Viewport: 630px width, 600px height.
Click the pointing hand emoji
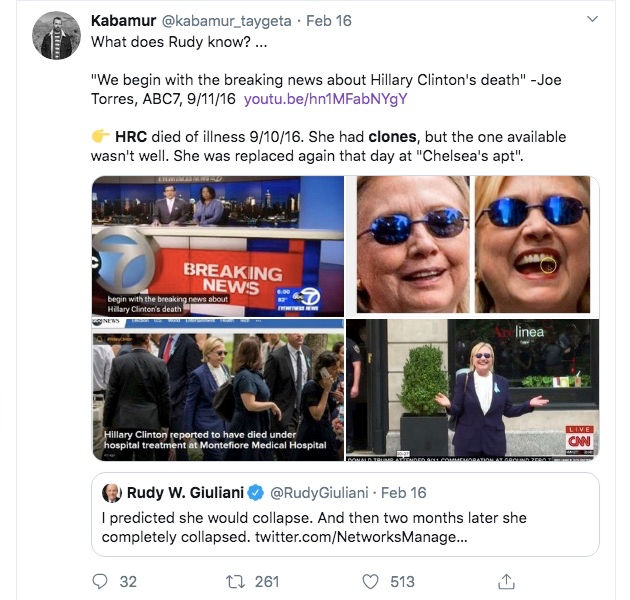coord(100,136)
